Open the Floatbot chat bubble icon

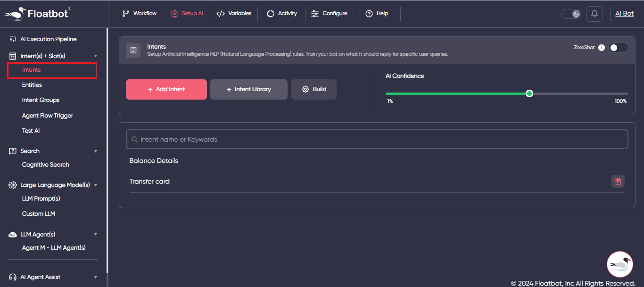pyautogui.click(x=619, y=264)
